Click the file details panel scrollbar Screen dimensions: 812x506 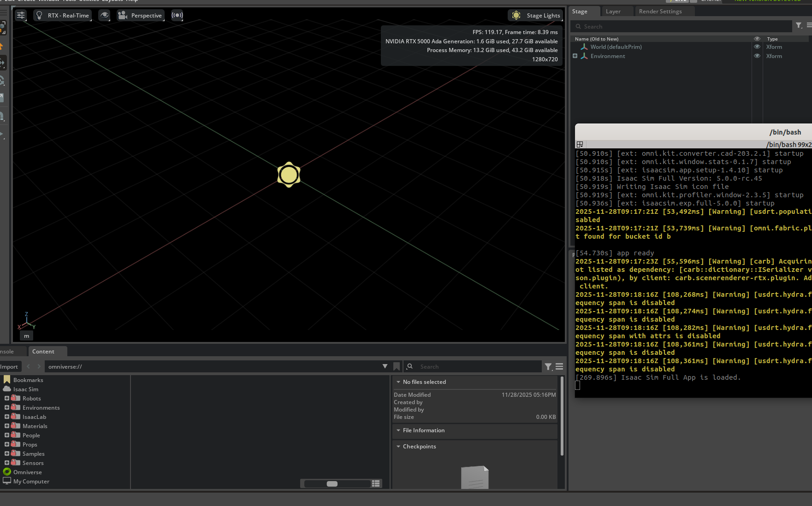[x=562, y=416]
